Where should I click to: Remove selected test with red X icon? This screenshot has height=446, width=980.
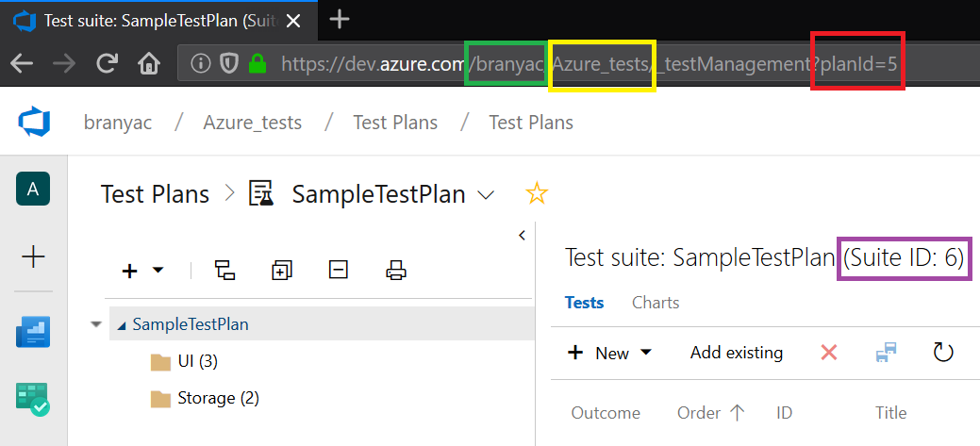[x=829, y=353]
